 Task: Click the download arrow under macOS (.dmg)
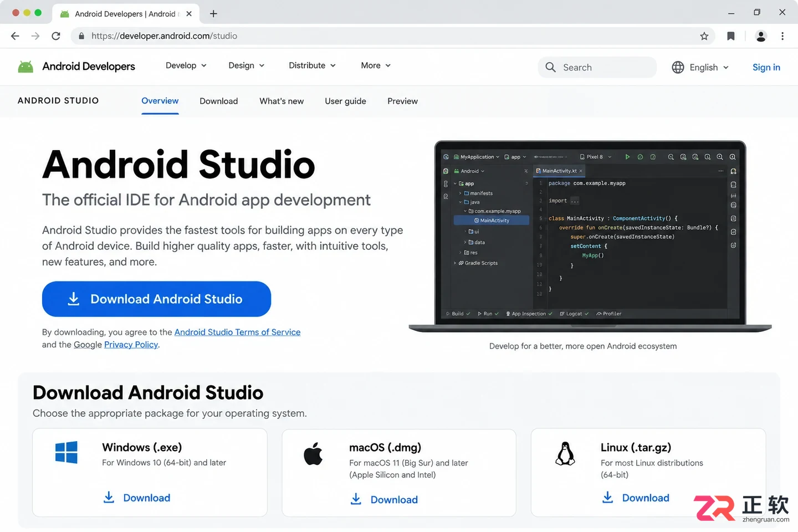(x=356, y=499)
